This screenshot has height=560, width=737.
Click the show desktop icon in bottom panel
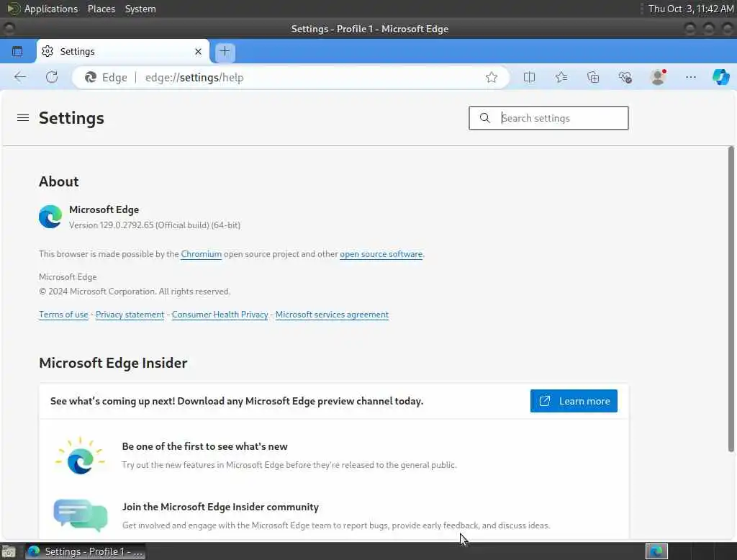click(9, 551)
